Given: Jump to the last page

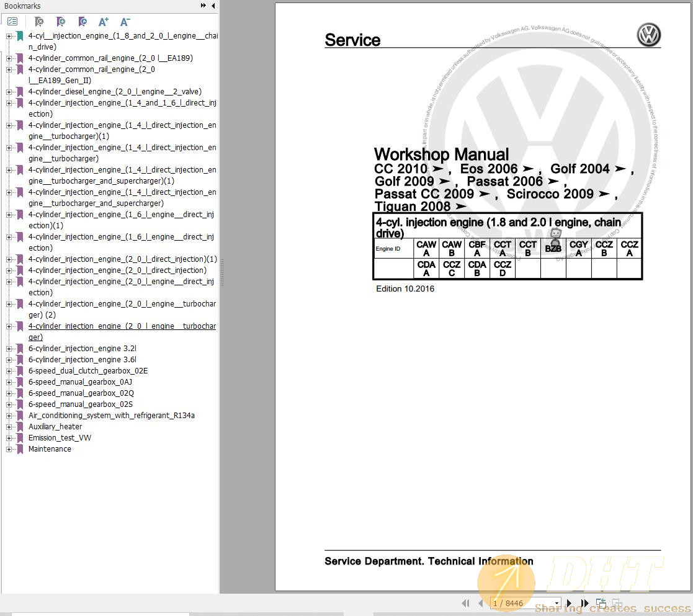Looking at the screenshot, I should coord(584,603).
